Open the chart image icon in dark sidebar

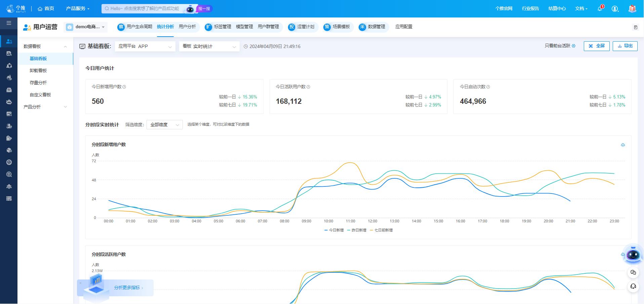[x=9, y=114]
